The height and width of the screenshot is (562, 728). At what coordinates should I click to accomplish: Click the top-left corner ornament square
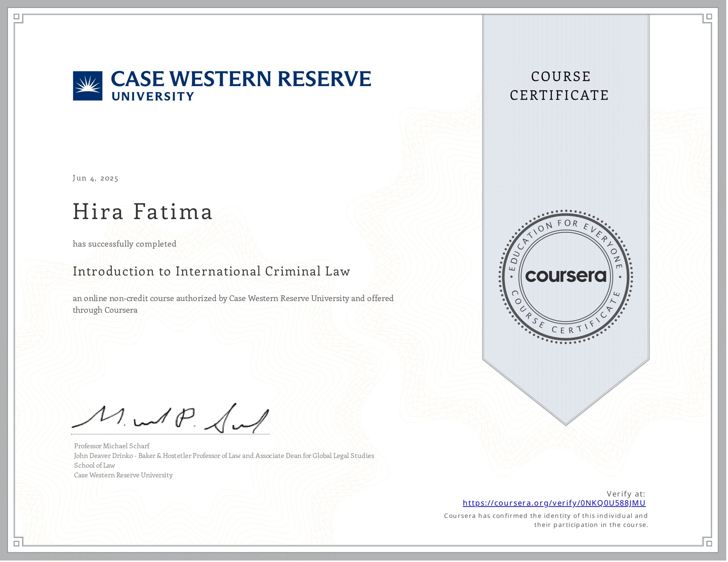[x=17, y=16]
